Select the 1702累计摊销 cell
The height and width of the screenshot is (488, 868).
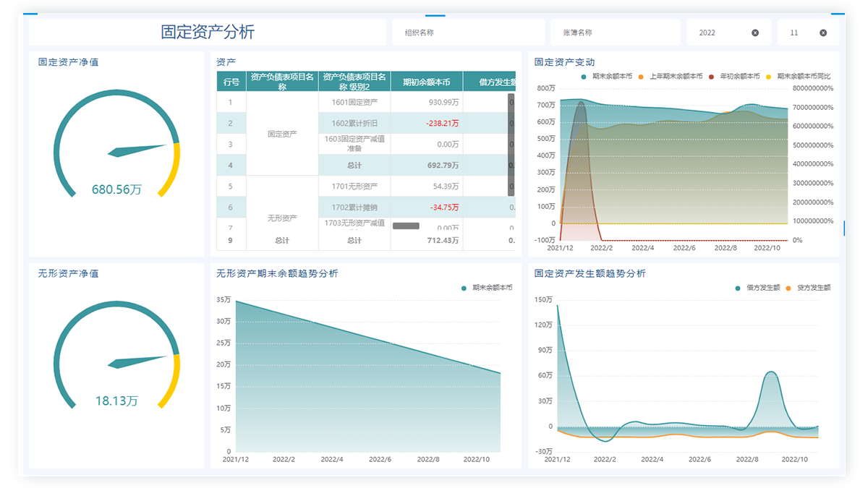click(x=354, y=207)
